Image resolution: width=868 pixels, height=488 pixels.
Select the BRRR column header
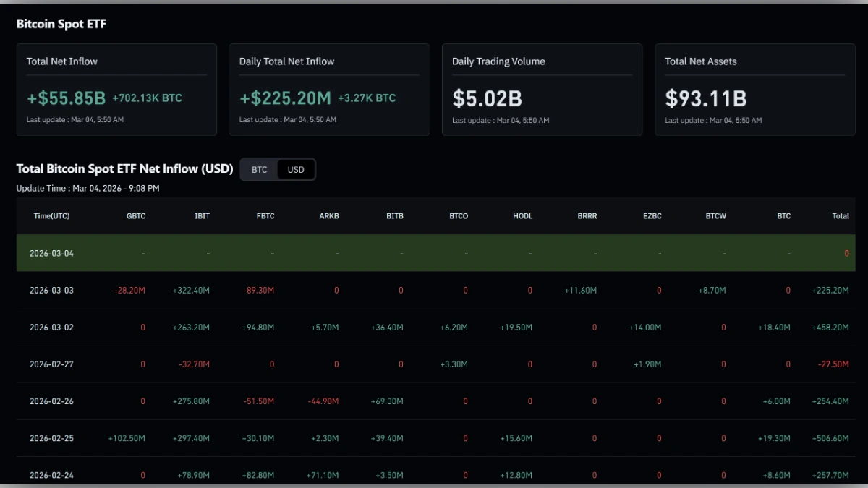[x=587, y=215]
